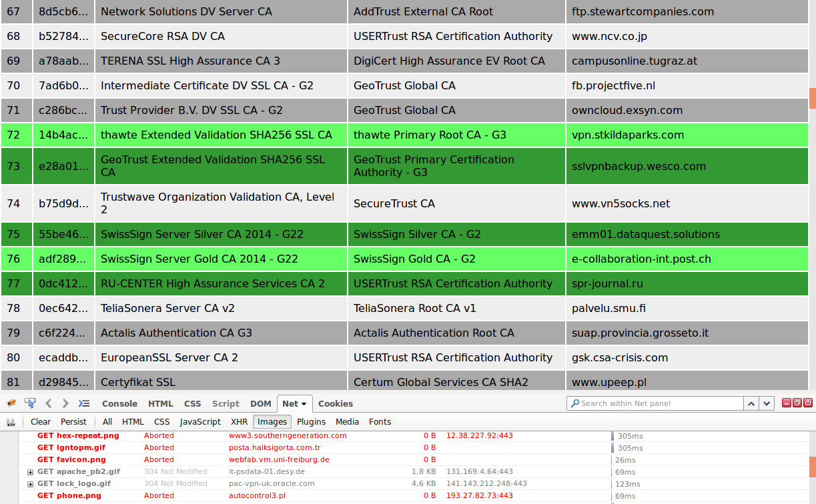Open the Script panel tab
The height and width of the screenshot is (504, 816).
pos(226,403)
